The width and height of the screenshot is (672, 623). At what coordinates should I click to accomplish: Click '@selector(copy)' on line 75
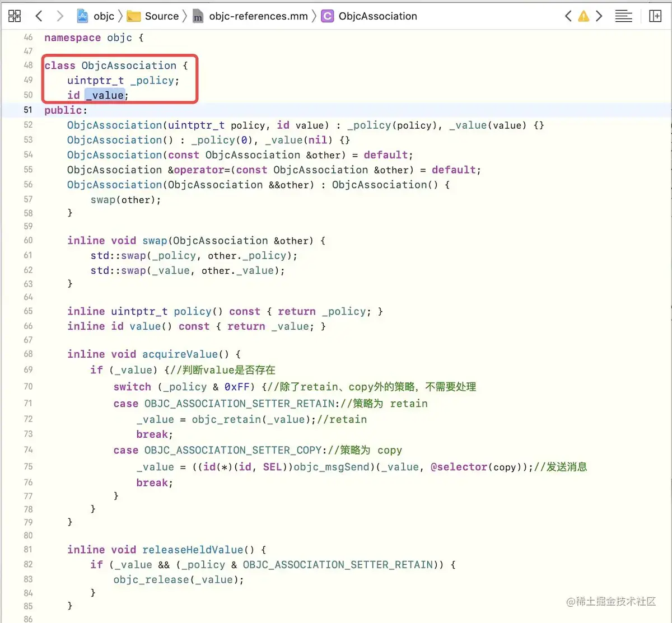[x=475, y=467]
